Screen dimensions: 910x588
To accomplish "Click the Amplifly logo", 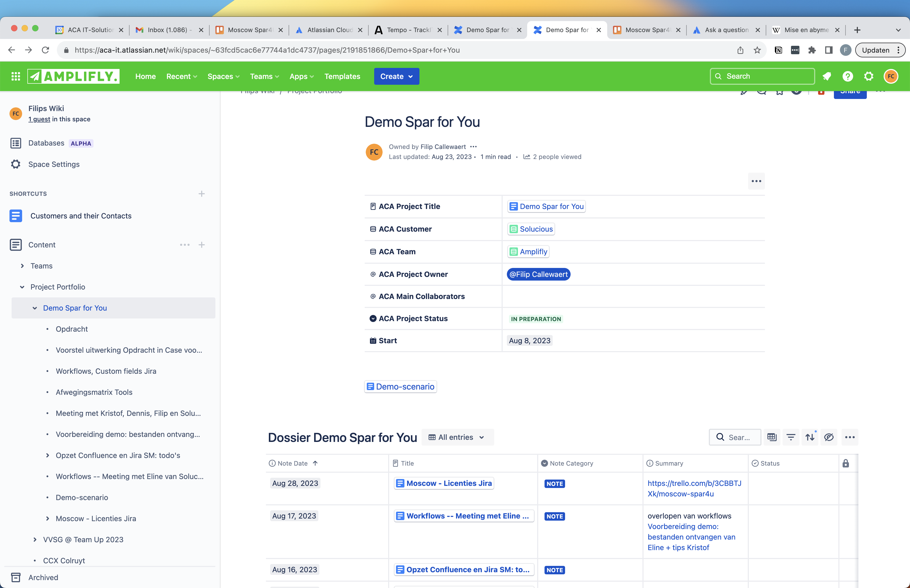I will pos(73,76).
